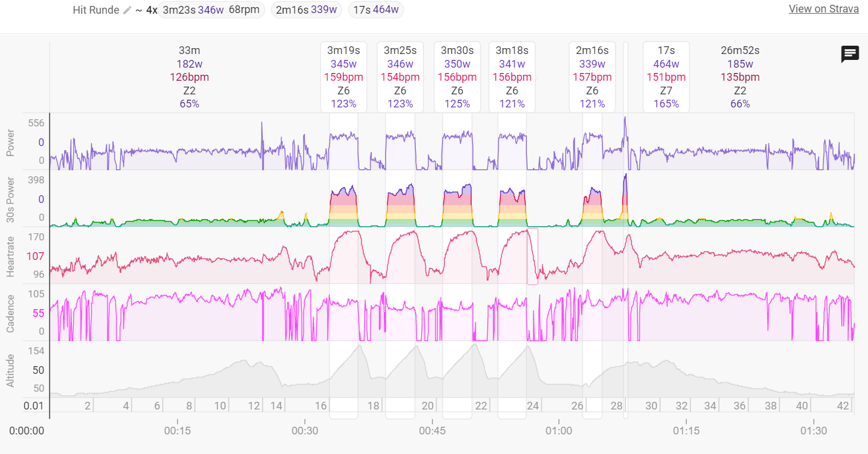Click the 17s Z7 sprint box showing 151bpm
The image size is (868, 454).
pyautogui.click(x=666, y=77)
